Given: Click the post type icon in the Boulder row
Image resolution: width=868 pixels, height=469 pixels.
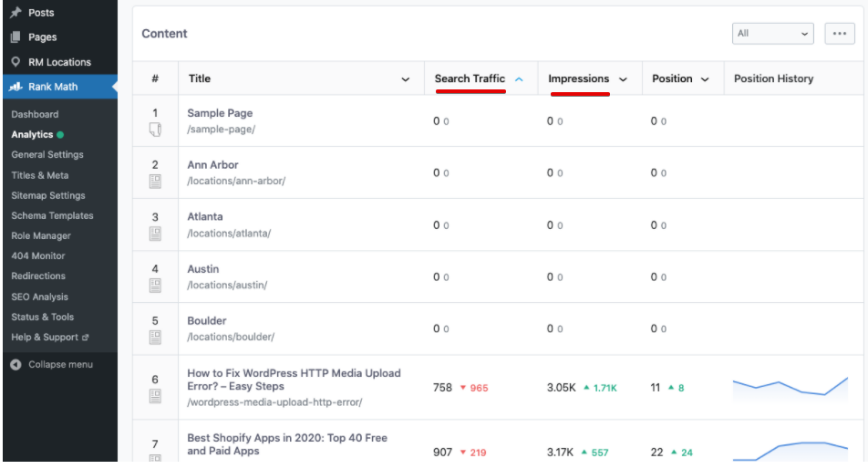Looking at the screenshot, I should [155, 338].
